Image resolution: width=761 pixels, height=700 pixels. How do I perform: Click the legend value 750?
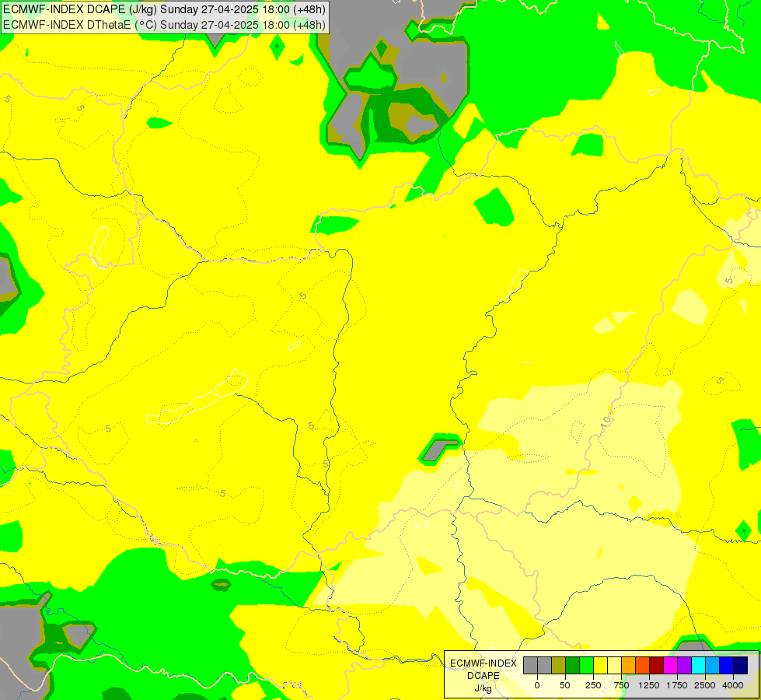pyautogui.click(x=621, y=685)
